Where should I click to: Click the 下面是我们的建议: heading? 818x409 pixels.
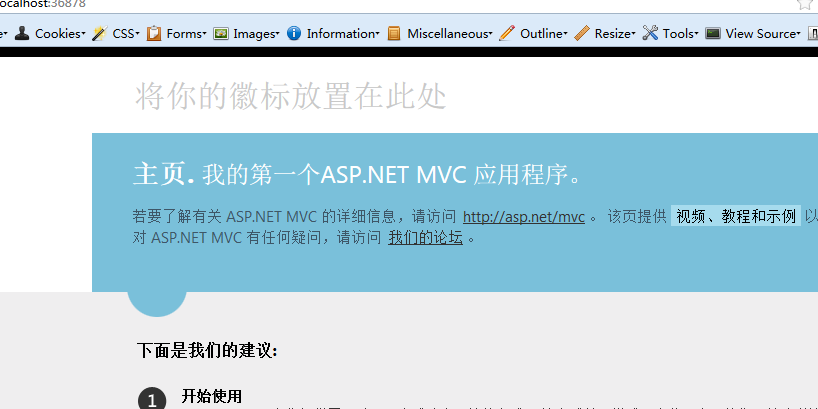click(x=207, y=351)
